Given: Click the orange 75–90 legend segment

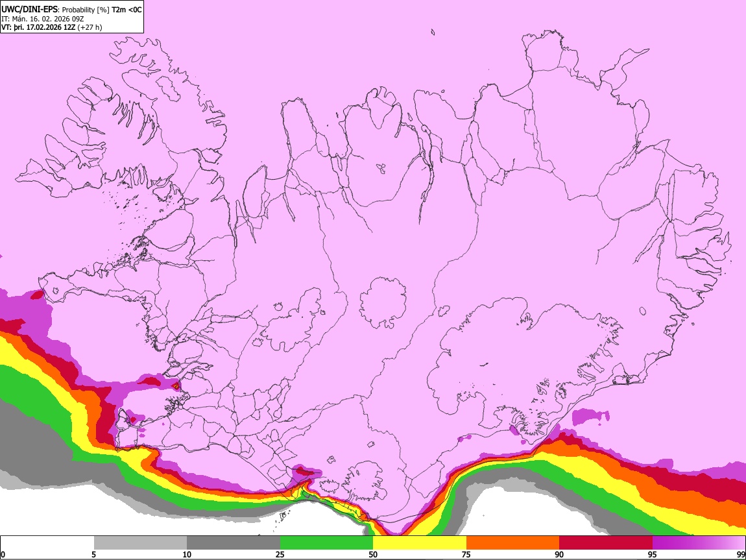Looking at the screenshot, I should pos(512,542).
